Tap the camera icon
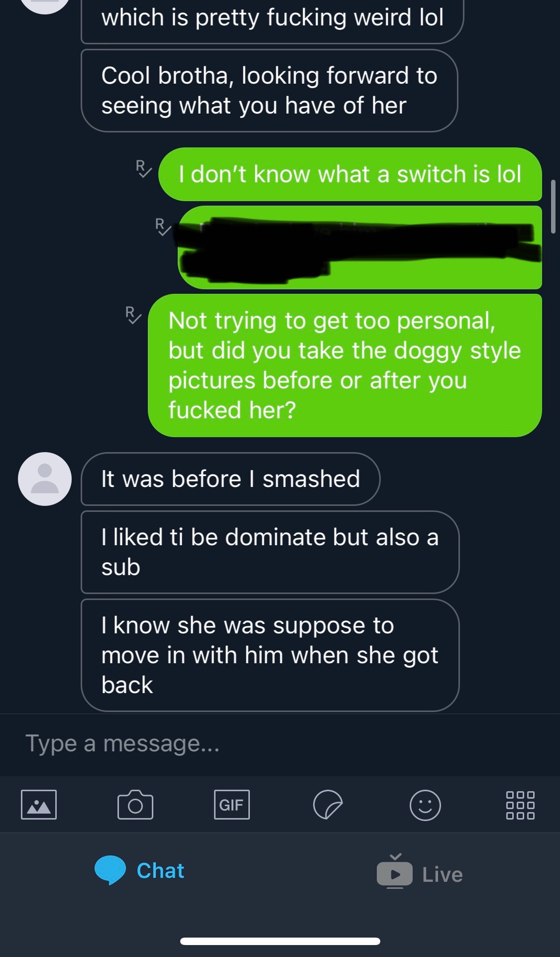 click(x=135, y=805)
